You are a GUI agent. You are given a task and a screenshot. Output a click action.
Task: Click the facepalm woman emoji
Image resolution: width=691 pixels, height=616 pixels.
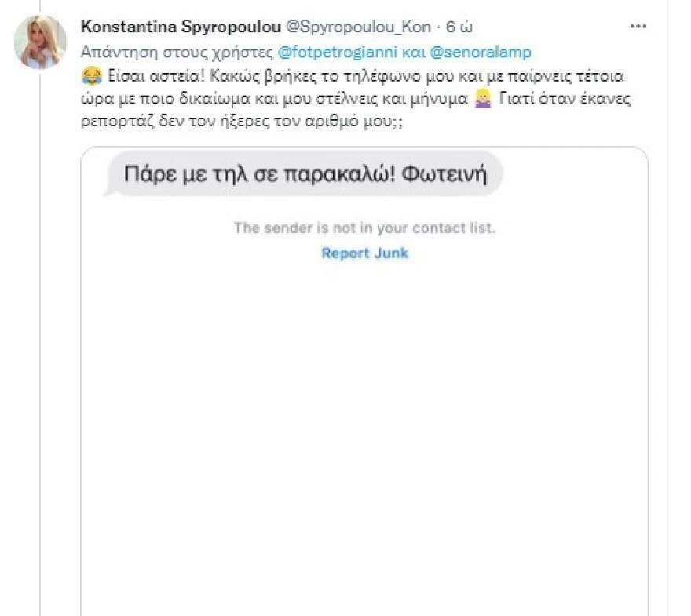click(x=483, y=98)
